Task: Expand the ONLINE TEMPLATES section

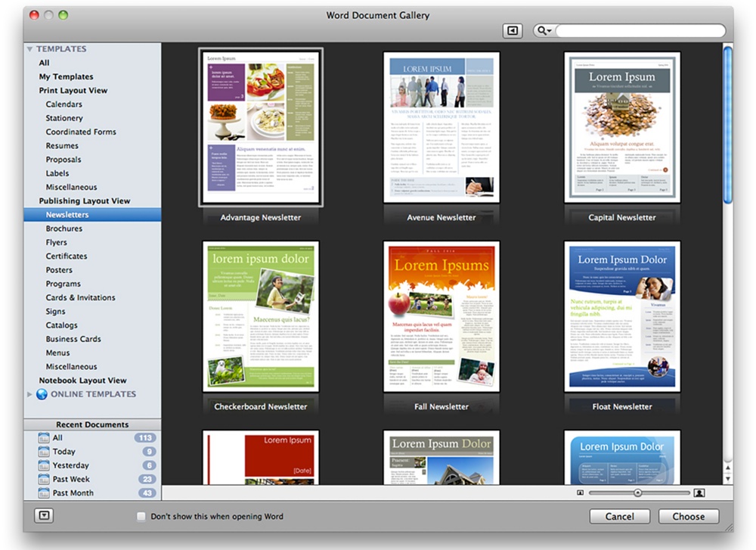Action: [x=29, y=394]
